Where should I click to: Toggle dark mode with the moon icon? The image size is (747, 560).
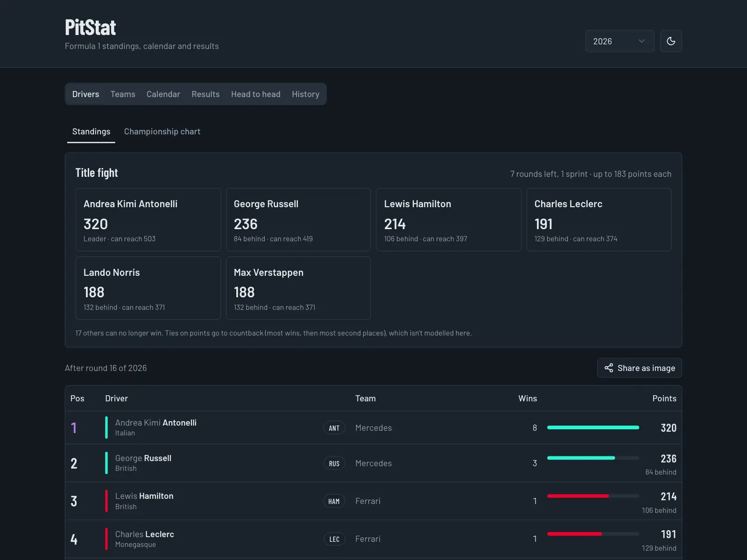pyautogui.click(x=671, y=41)
